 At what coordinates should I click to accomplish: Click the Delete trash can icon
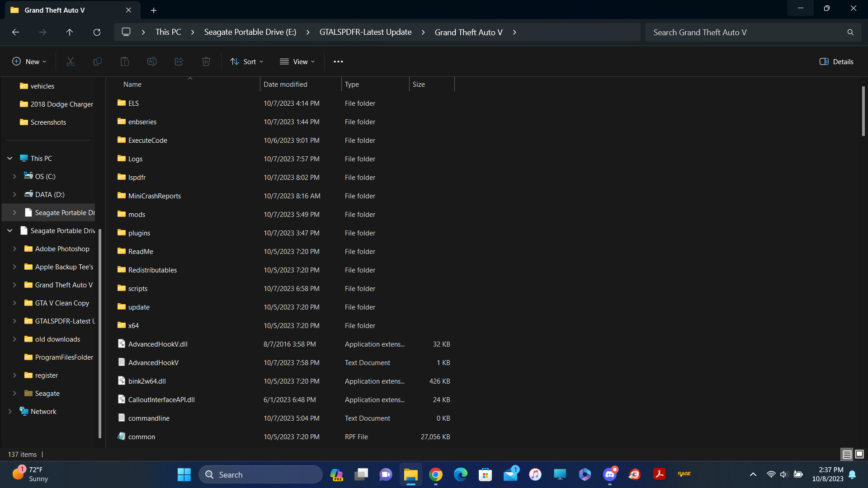206,62
